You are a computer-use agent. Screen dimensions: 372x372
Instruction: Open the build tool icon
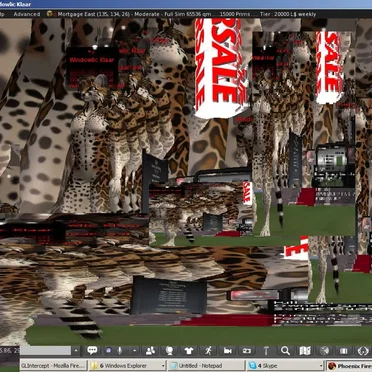266,350
